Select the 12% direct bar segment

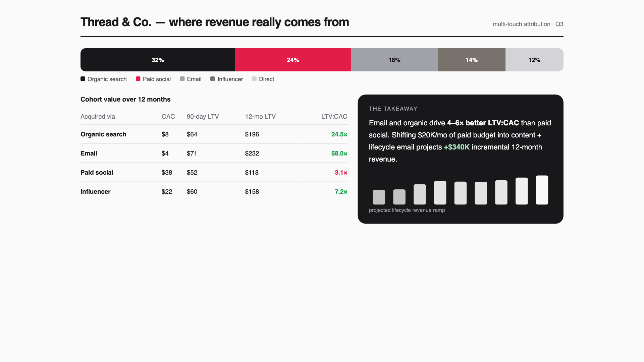coord(534,60)
